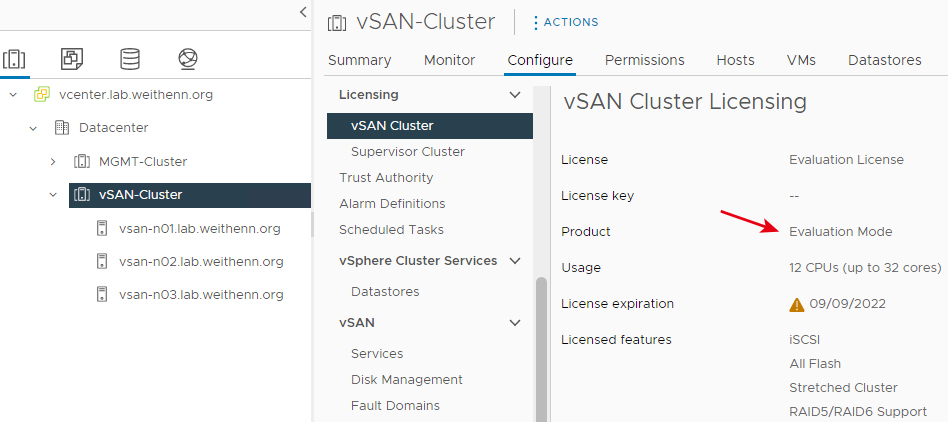Image resolution: width=948 pixels, height=422 pixels.
Task: Click the Evaluation Mode product value
Action: click(840, 232)
